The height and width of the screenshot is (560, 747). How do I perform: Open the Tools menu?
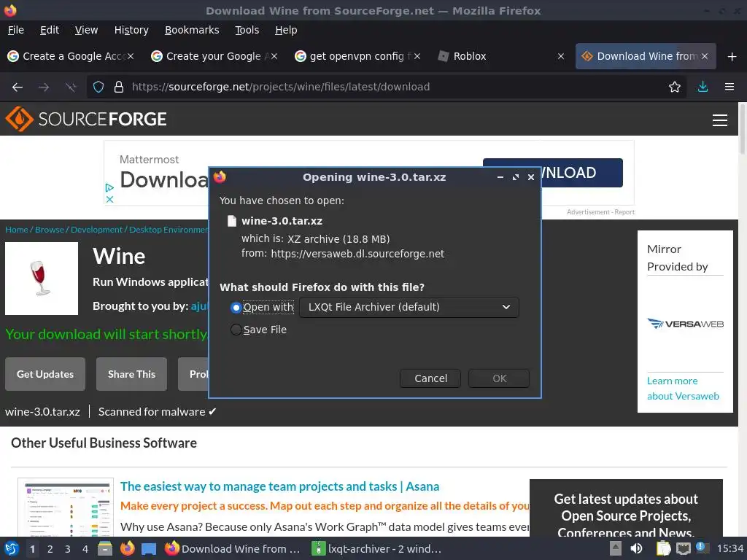(247, 30)
